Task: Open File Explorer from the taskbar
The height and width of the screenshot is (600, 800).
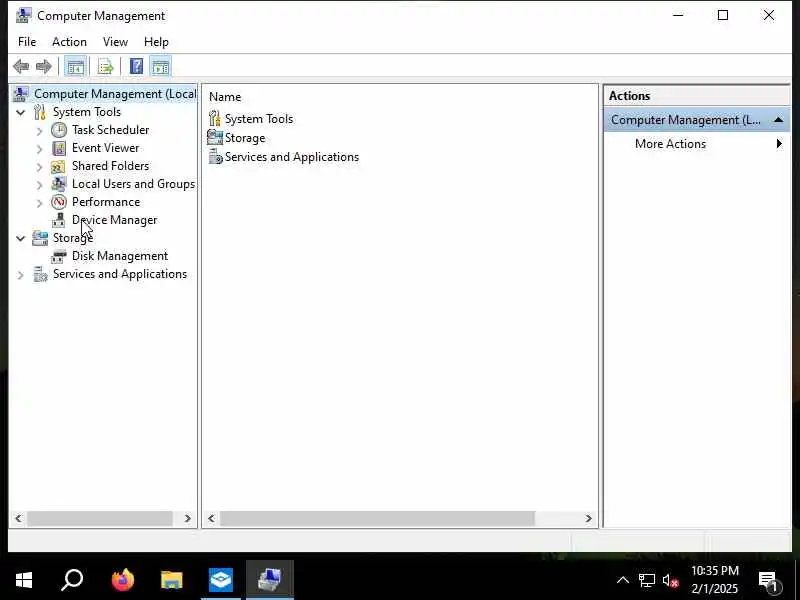Action: click(171, 580)
